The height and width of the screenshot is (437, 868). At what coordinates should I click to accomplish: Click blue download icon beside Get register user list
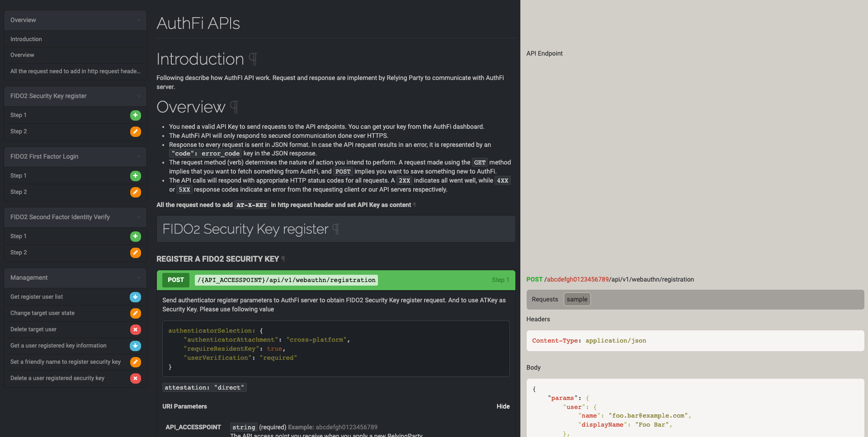point(136,297)
